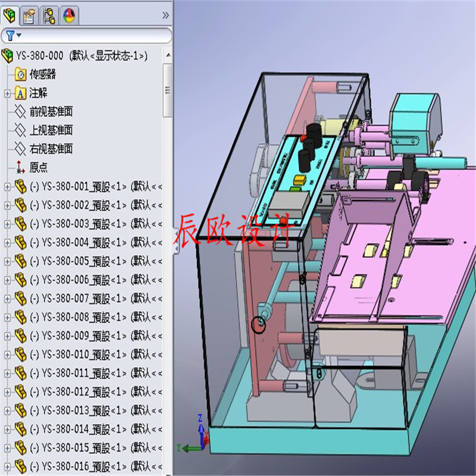The image size is (476, 476).
Task: Select the YS-380-009 part icon
Action: [x=20, y=336]
